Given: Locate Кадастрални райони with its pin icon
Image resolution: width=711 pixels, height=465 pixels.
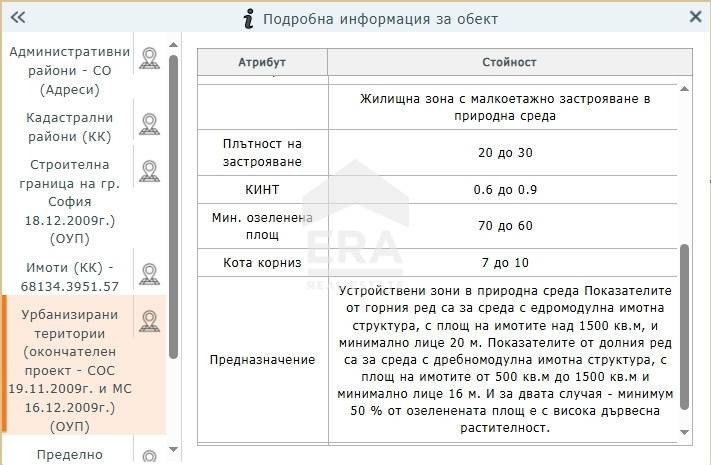Looking at the screenshot, I should 149,125.
